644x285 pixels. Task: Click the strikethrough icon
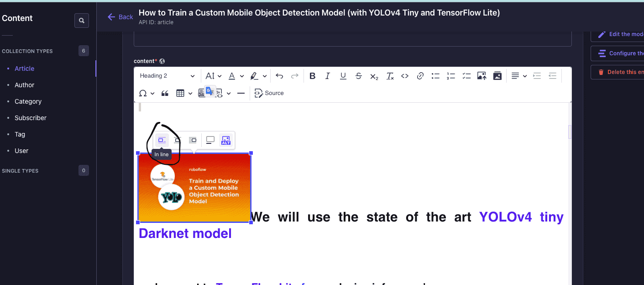click(359, 76)
